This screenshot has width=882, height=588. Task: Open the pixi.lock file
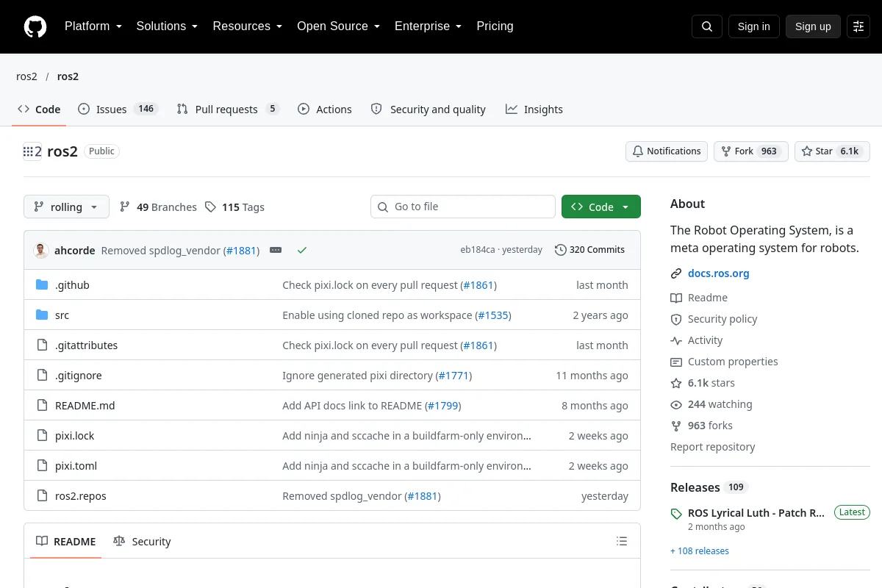tap(74, 436)
